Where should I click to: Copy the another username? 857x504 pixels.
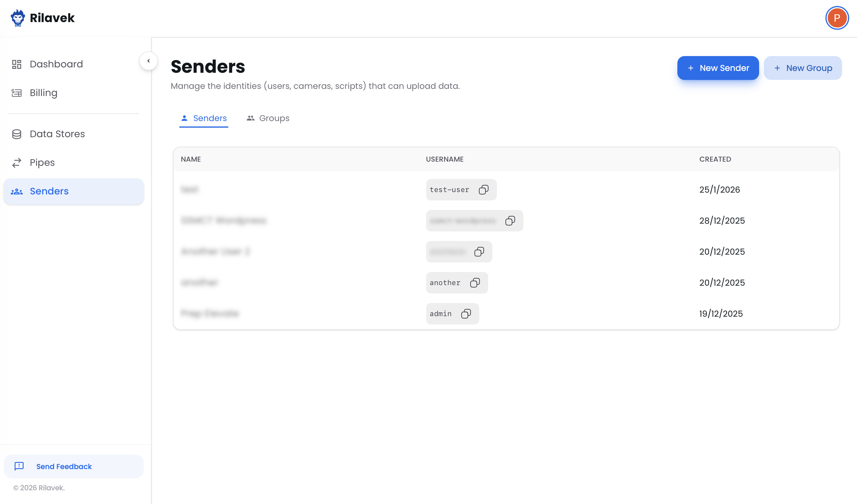click(475, 283)
